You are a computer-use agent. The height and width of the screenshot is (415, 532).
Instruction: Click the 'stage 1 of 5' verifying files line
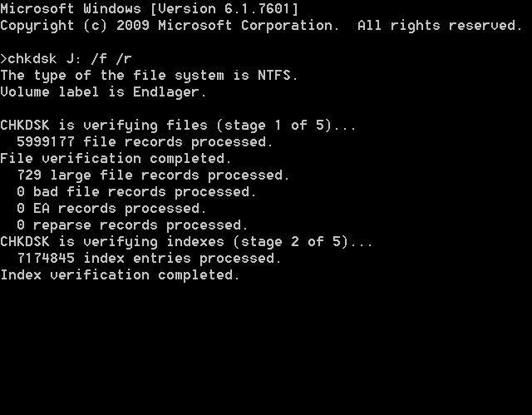click(178, 126)
